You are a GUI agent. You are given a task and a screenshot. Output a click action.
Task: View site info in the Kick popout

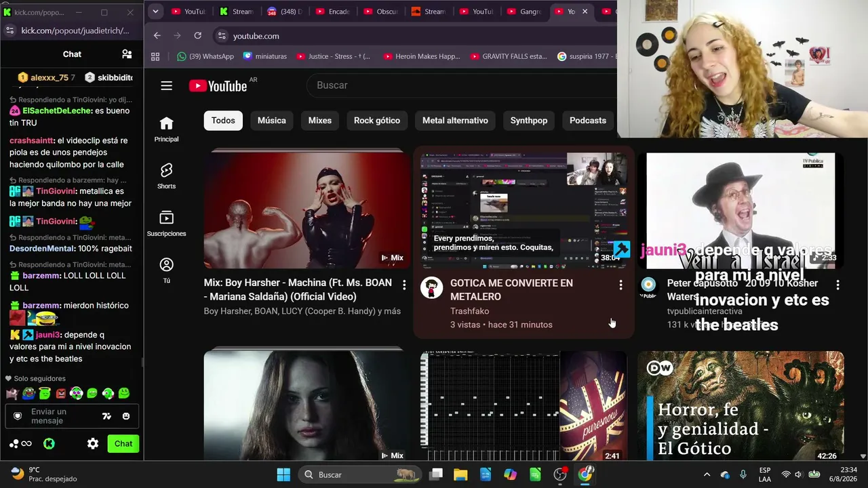coord(9,30)
